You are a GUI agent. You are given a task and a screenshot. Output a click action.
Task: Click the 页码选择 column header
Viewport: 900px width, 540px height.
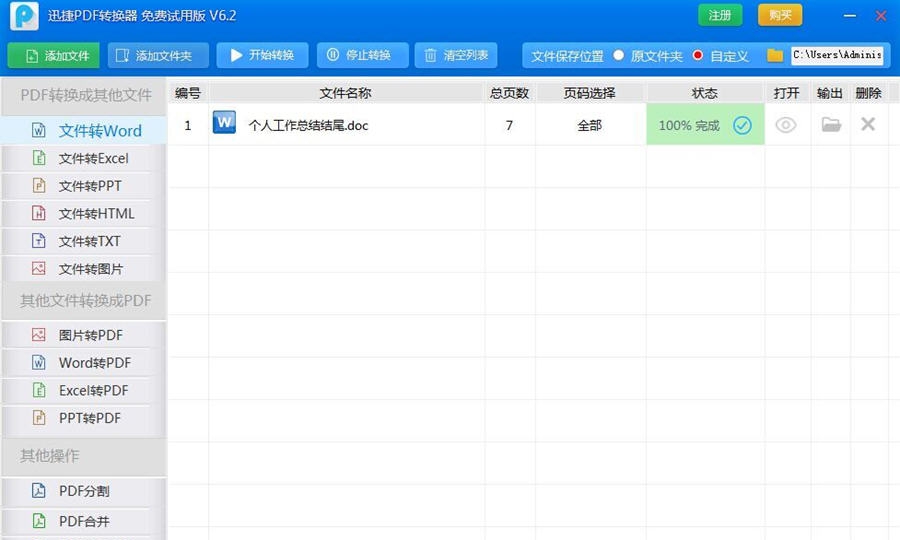pos(589,93)
